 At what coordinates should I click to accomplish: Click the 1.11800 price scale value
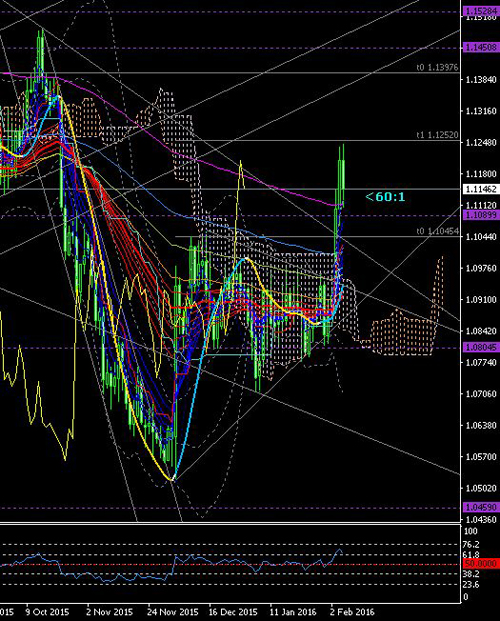[481, 174]
